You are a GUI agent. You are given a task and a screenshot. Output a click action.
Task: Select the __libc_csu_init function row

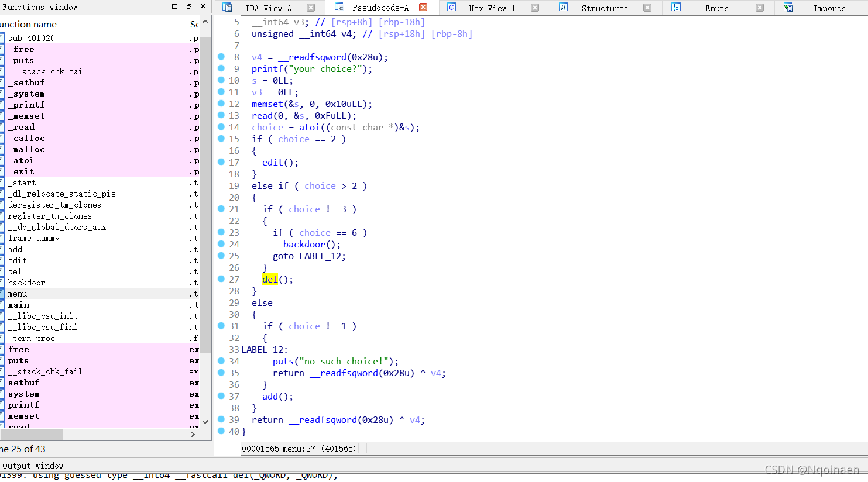(100, 316)
